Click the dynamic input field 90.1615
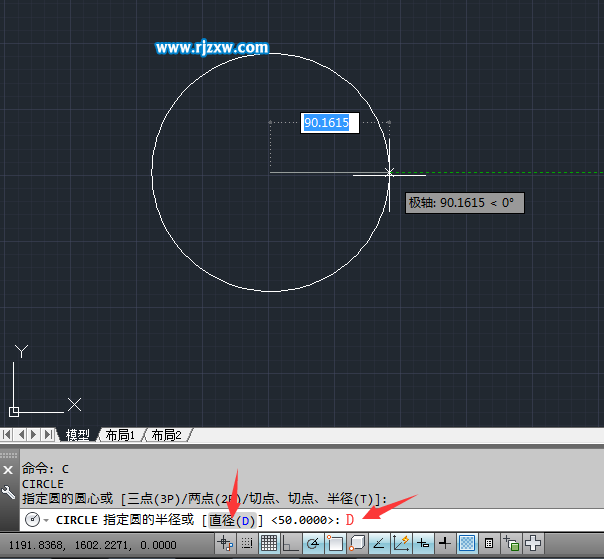This screenshot has height=559, width=604. 330,123
